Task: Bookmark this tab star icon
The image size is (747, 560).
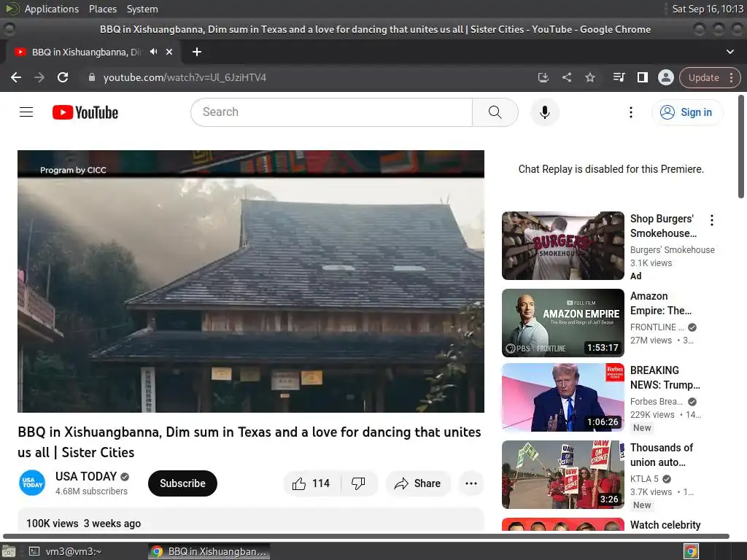Action: pos(589,77)
